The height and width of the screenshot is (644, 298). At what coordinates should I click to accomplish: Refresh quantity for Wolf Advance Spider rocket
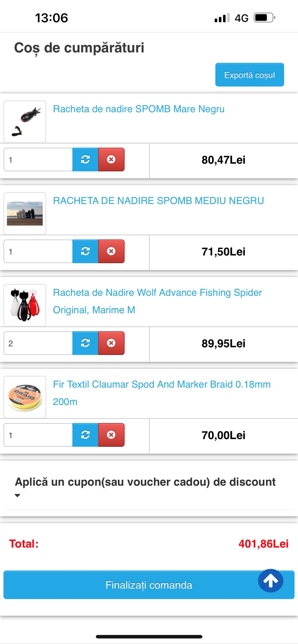85,343
